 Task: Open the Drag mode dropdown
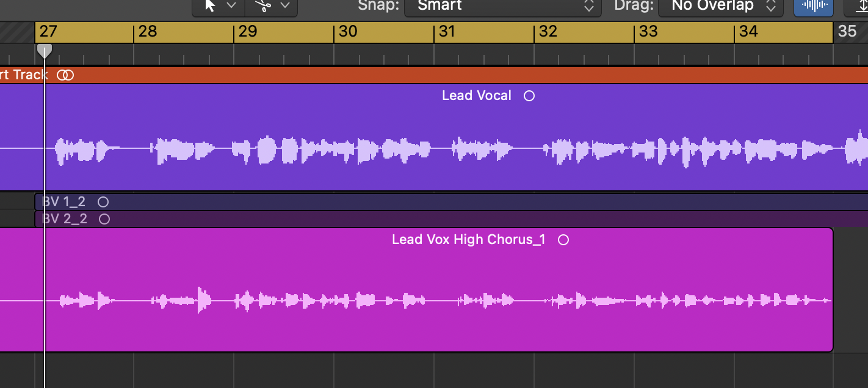click(x=720, y=6)
